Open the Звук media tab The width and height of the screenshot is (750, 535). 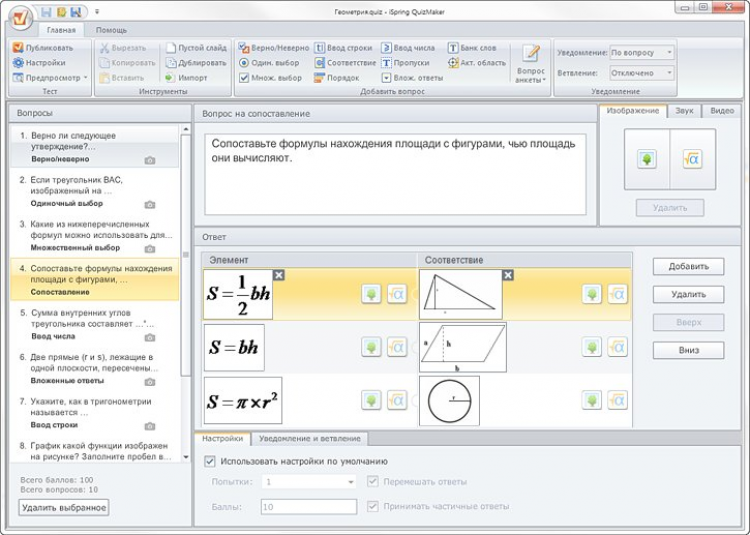(x=684, y=111)
